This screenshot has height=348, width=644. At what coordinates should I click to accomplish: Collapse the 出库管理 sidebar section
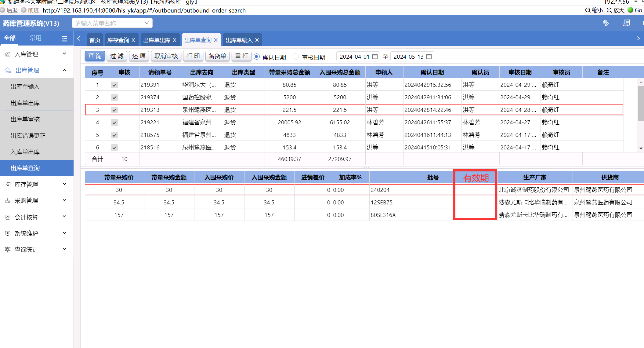64,70
